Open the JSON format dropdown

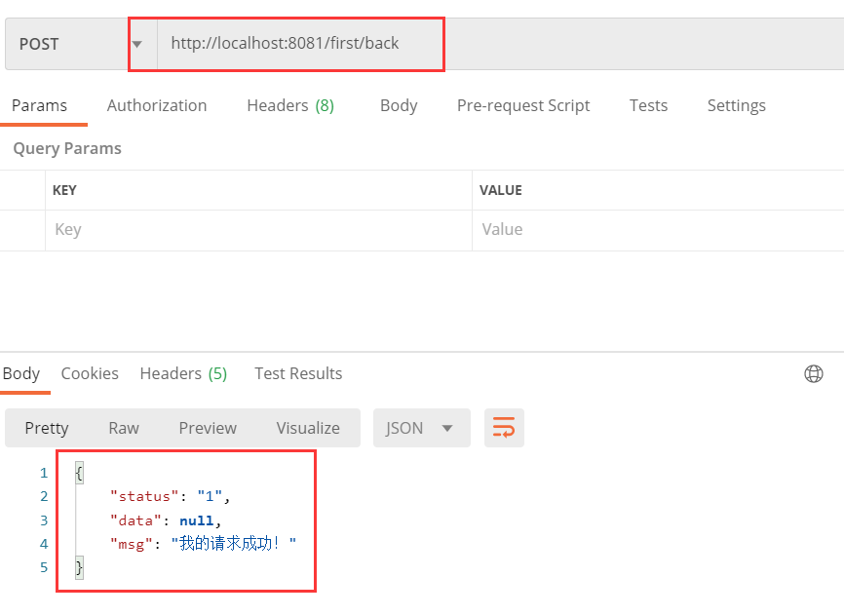(421, 427)
